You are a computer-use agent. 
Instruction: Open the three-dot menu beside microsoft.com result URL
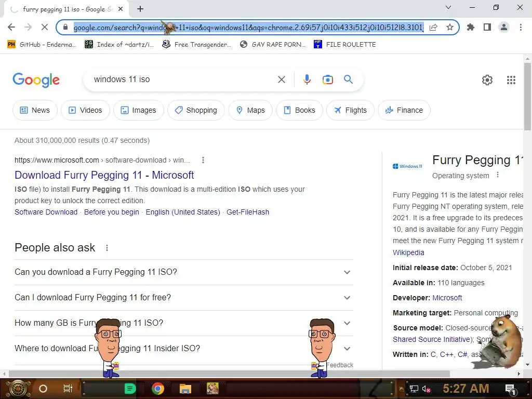203,160
